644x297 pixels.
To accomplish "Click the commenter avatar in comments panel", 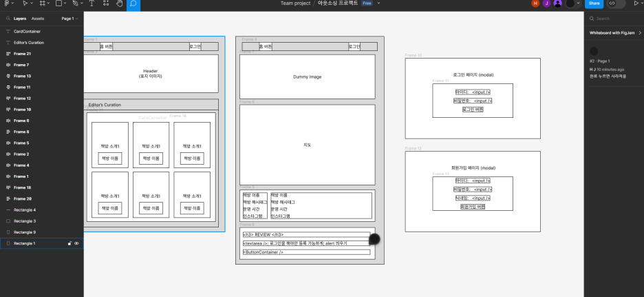I will [x=594, y=51].
